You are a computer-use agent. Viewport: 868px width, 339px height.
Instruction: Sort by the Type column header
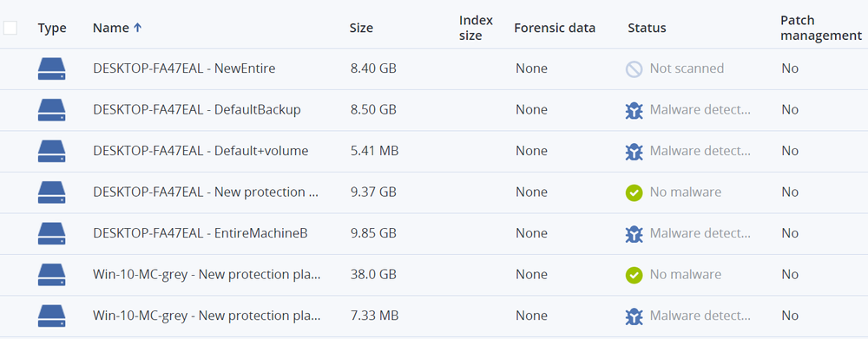click(x=52, y=29)
